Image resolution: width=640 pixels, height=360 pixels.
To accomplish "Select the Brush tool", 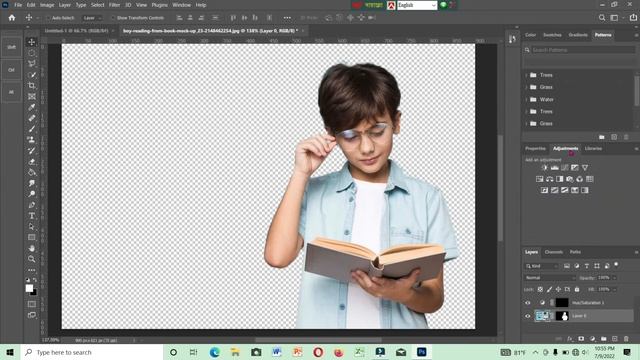I will pos(31,129).
